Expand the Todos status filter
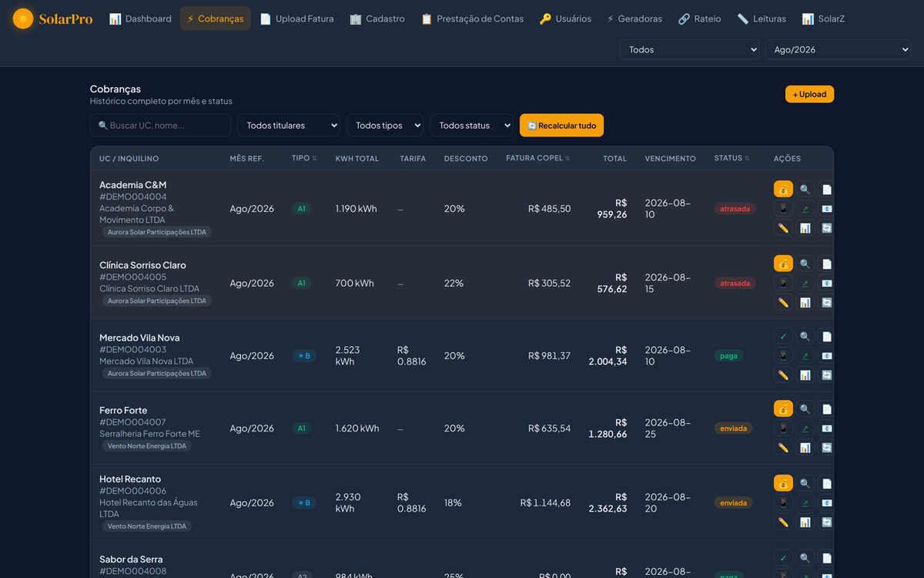The height and width of the screenshot is (578, 924). point(471,125)
